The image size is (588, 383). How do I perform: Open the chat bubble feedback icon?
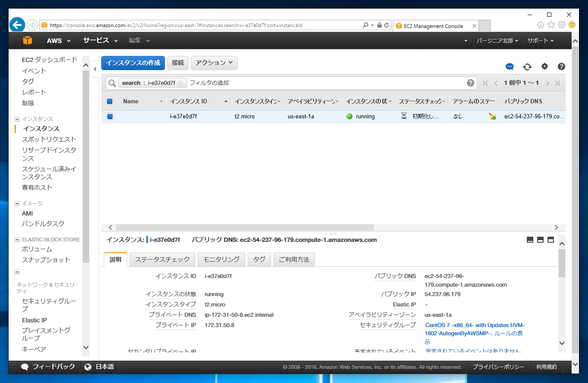click(510, 67)
